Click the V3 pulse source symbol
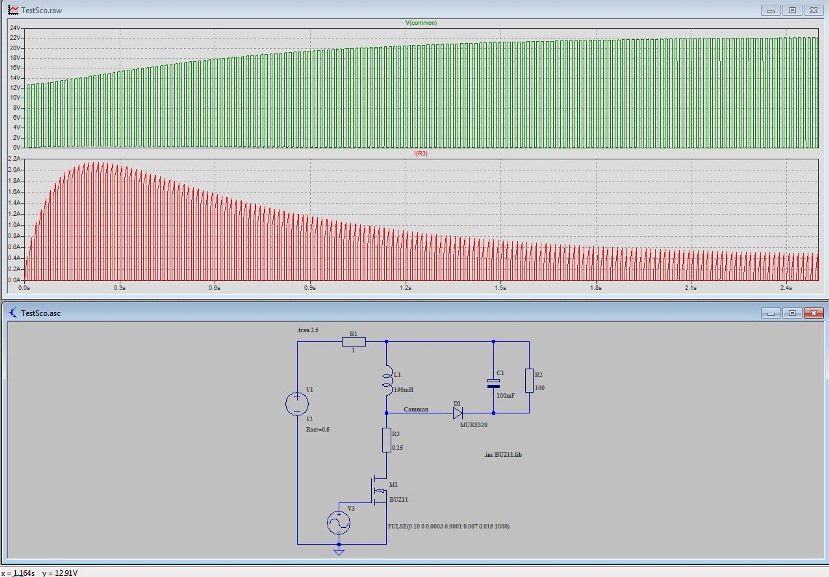This screenshot has width=829, height=577. 339,523
